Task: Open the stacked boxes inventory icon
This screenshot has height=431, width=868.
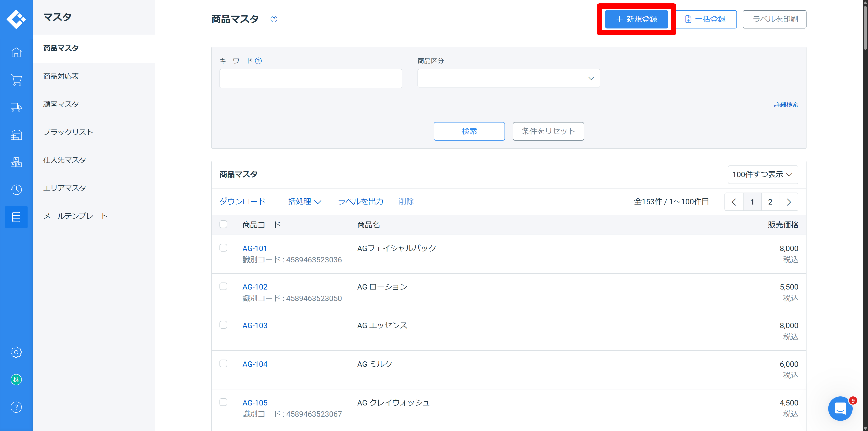Action: [x=16, y=162]
